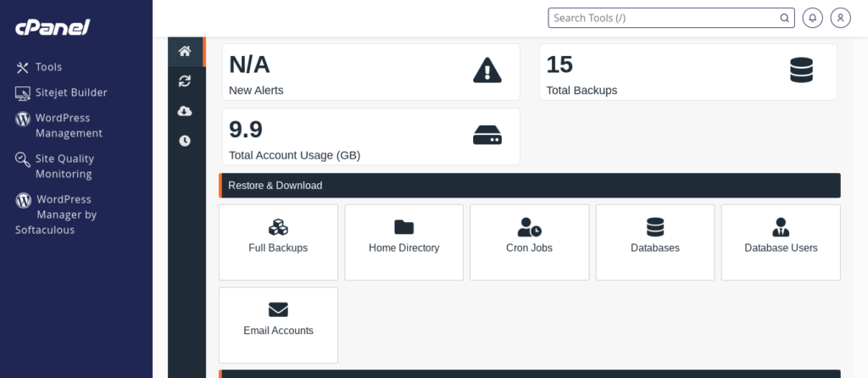Image resolution: width=868 pixels, height=378 pixels.
Task: Click the restore sync arrows icon
Action: 185,81
